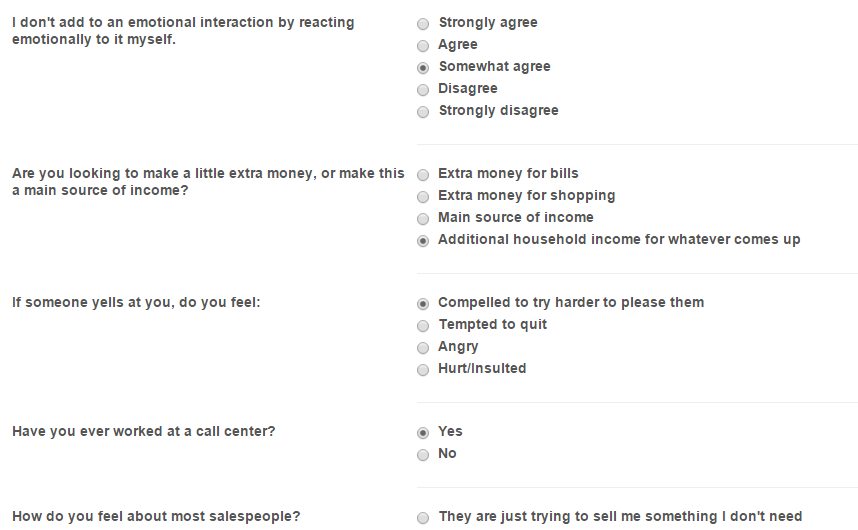Choose Agree radio option
The height and width of the screenshot is (530, 858).
[x=423, y=45]
